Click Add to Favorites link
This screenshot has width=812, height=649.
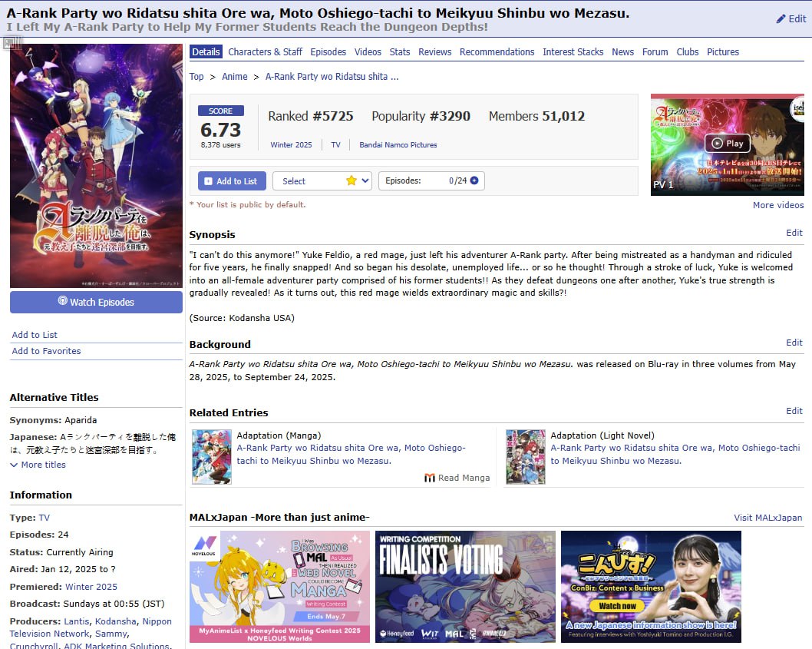pyautogui.click(x=47, y=351)
